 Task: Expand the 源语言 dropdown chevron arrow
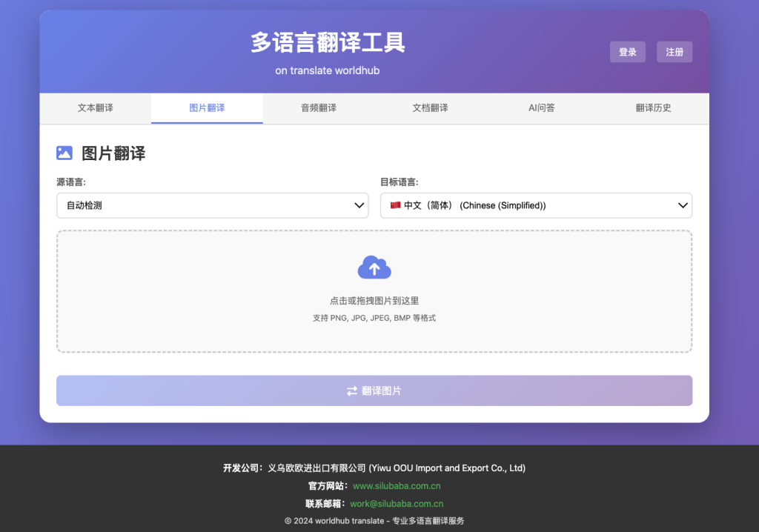(359, 205)
